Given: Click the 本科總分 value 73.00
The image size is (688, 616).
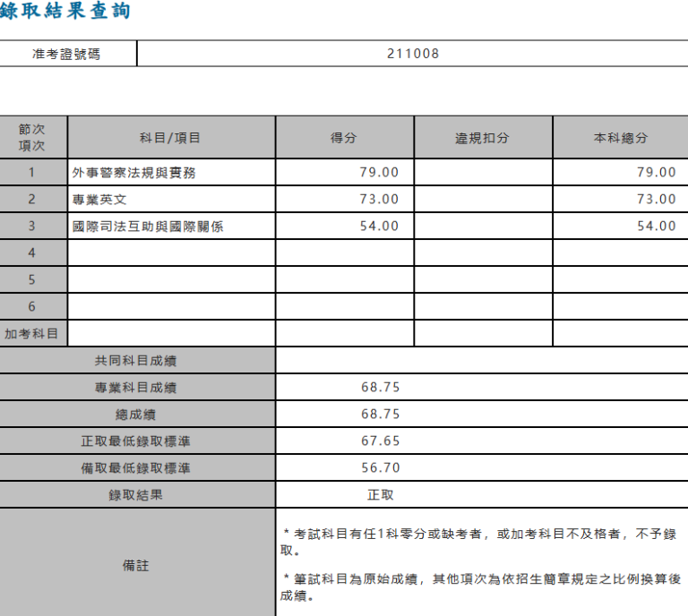Looking at the screenshot, I should (657, 199).
